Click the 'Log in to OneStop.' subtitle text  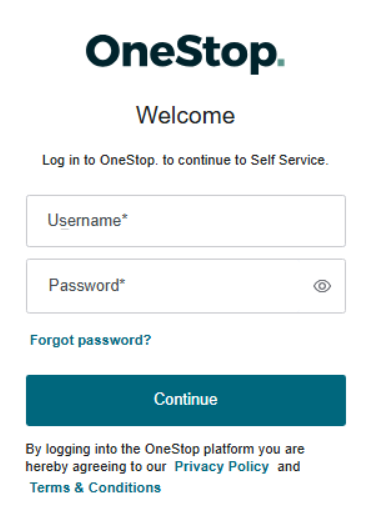99,160
